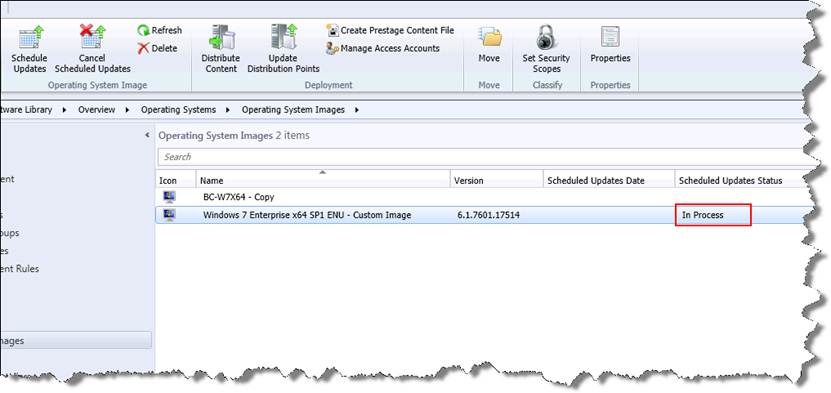The height and width of the screenshot is (393, 831).
Task: Click the Move folder icon
Action: [490, 38]
